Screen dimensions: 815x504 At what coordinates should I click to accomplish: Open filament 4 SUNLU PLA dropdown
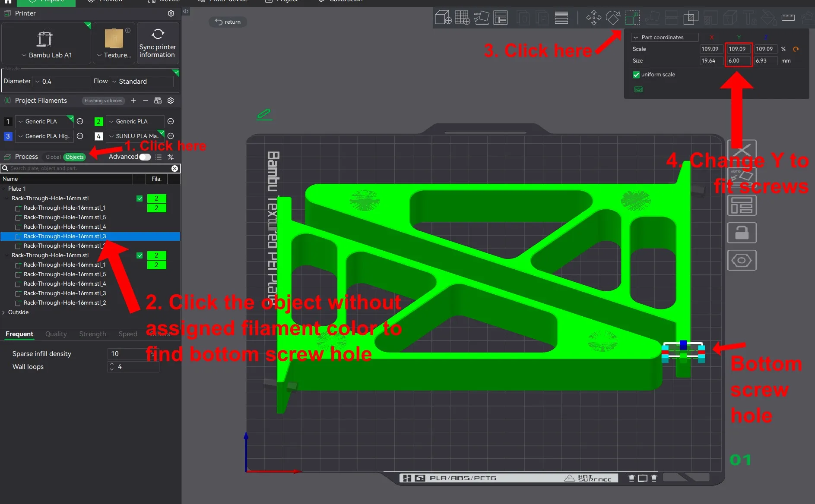point(135,136)
